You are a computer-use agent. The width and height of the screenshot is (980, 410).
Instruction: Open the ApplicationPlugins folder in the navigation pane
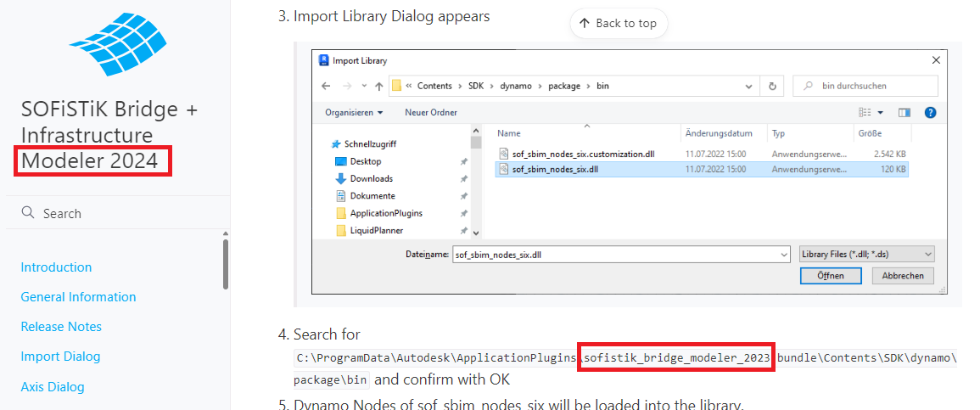coord(385,213)
